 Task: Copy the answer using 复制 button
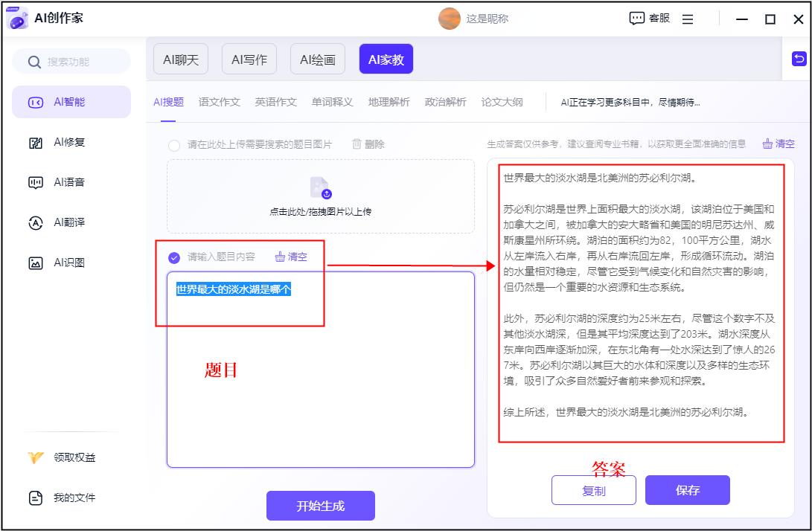593,489
